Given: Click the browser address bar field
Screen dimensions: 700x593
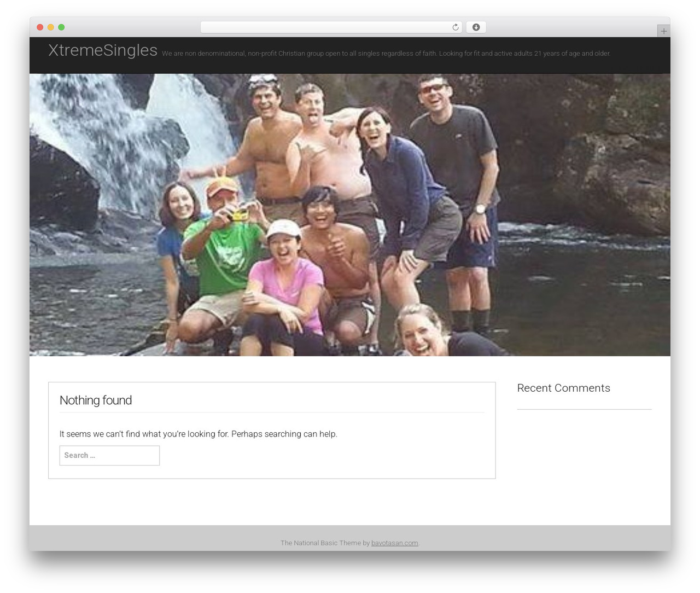Looking at the screenshot, I should pos(331,27).
